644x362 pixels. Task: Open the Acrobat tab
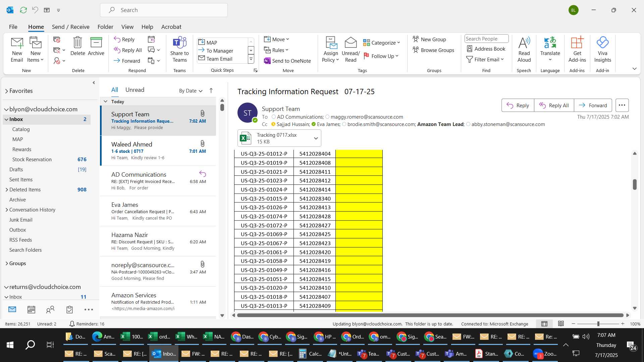click(171, 27)
